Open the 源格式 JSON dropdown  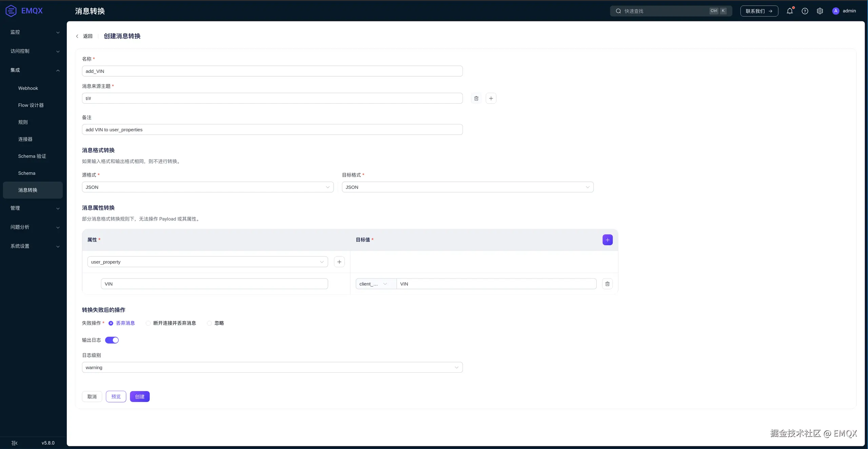tap(208, 187)
